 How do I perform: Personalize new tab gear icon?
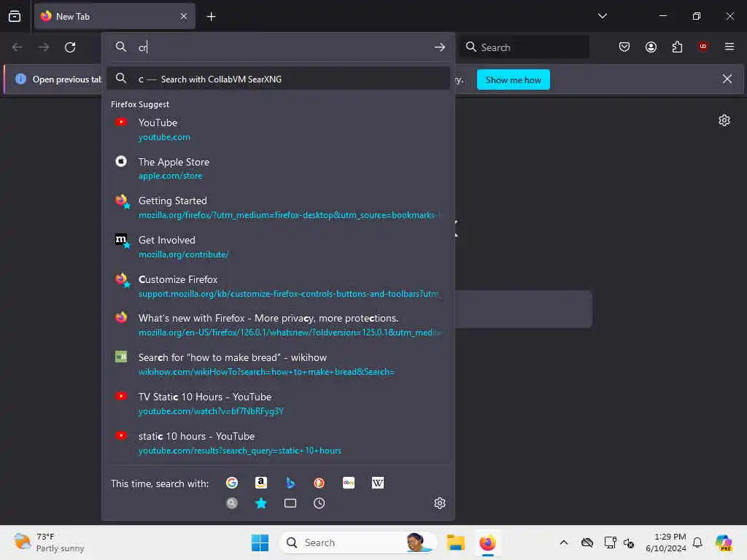coord(724,120)
